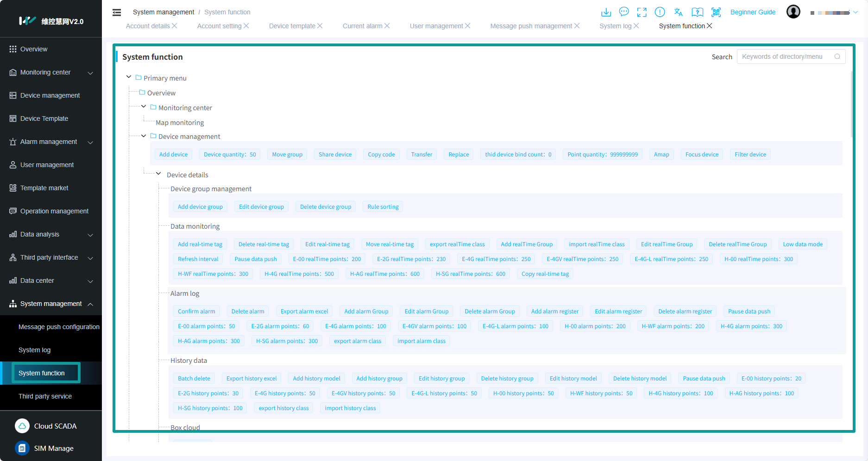Collapse the Monitoring center tree folder
Image resolution: width=868 pixels, height=461 pixels.
[144, 107]
